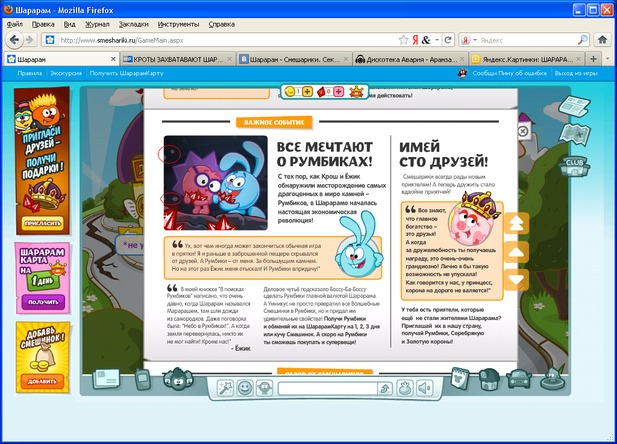617x444 pixels.
Task: Switch to Яндекс.Картинки tab
Action: pos(526,59)
